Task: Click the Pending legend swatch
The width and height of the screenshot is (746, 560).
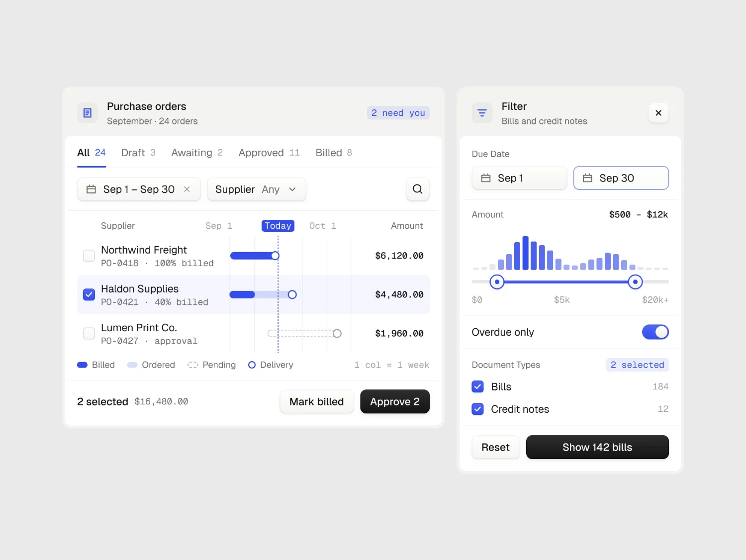Action: pyautogui.click(x=193, y=365)
